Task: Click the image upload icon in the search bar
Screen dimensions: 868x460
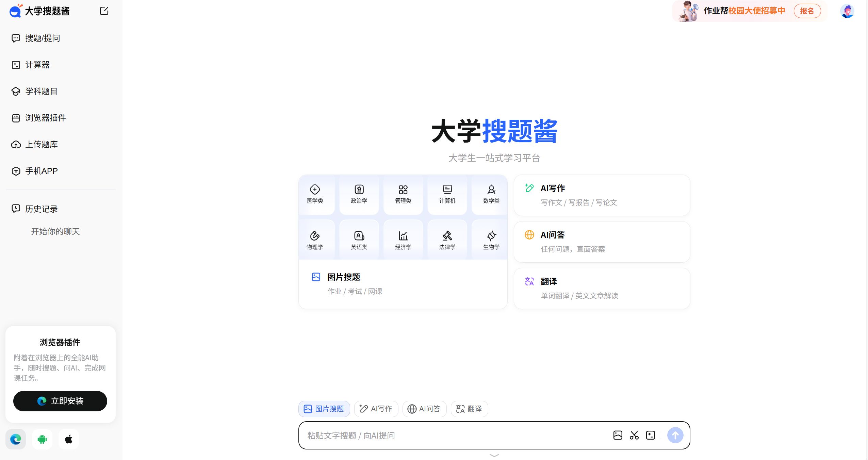Action: click(618, 435)
